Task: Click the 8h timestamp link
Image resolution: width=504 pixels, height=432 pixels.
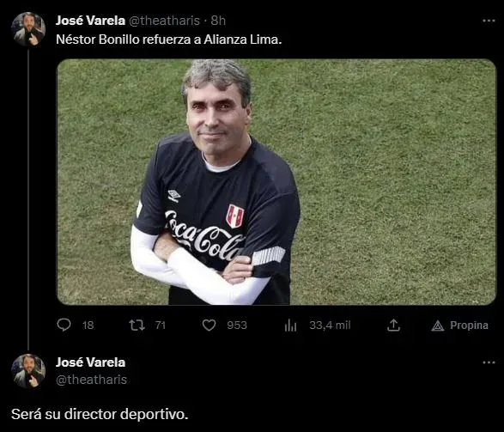Action: pyautogui.click(x=218, y=21)
